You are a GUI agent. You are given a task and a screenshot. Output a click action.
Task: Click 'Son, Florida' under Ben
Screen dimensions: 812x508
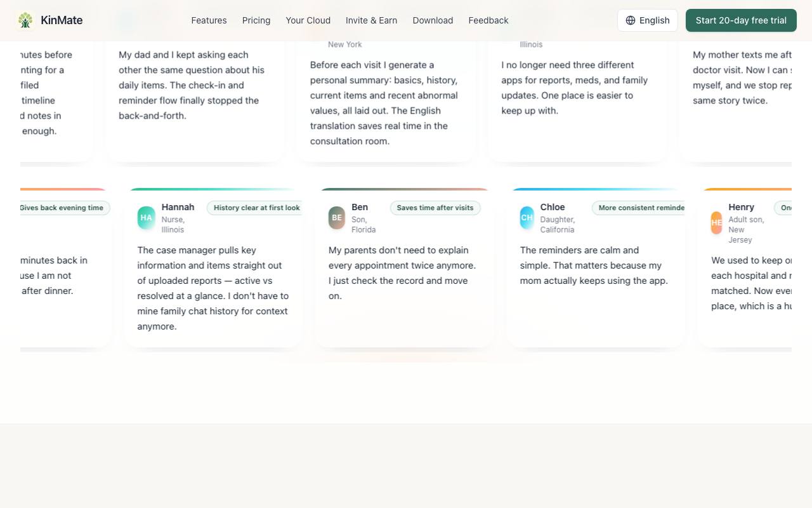[364, 225]
